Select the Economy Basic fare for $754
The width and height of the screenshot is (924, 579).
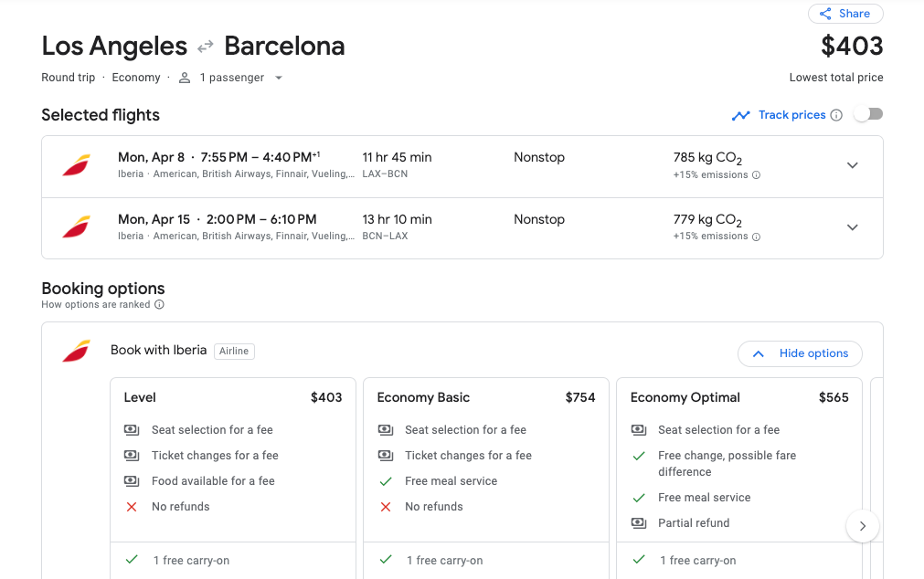click(x=485, y=397)
